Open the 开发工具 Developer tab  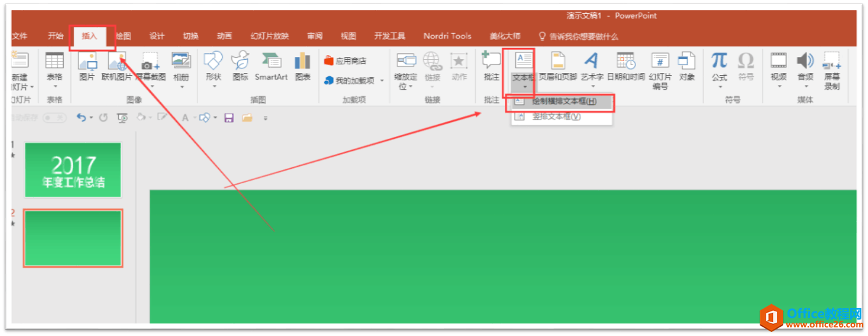tap(389, 36)
